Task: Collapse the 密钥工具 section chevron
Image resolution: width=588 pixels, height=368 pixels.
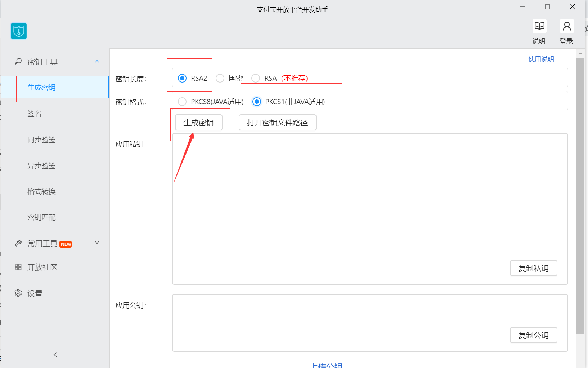Action: (x=97, y=62)
